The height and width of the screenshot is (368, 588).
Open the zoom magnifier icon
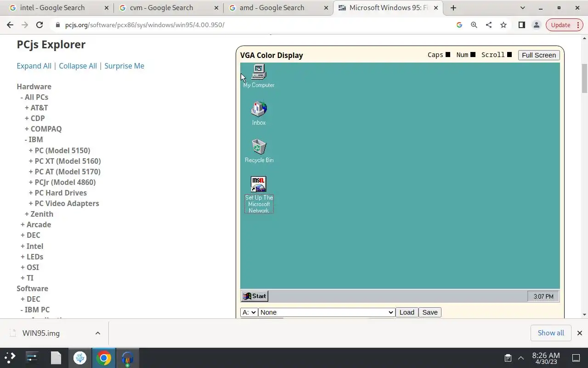click(474, 25)
